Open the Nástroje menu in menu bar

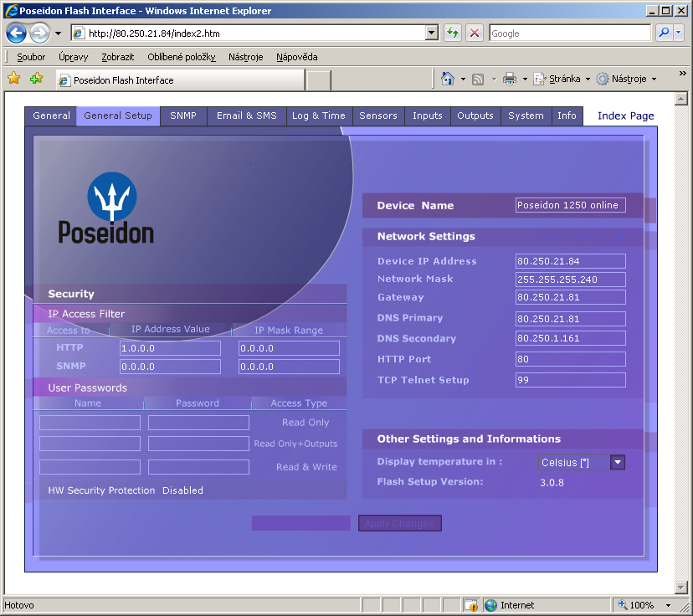pos(246,57)
